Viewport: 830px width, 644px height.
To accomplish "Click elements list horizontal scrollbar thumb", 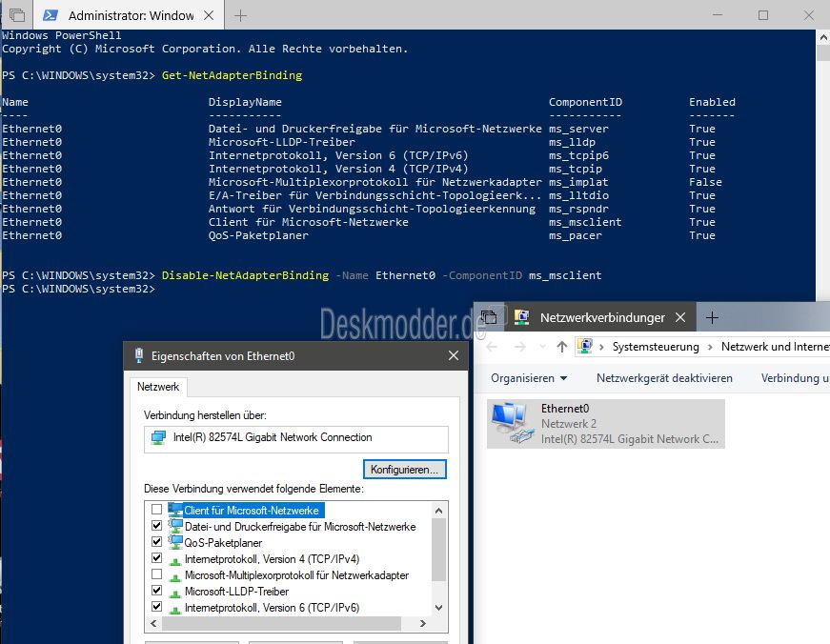I will point(281,623).
